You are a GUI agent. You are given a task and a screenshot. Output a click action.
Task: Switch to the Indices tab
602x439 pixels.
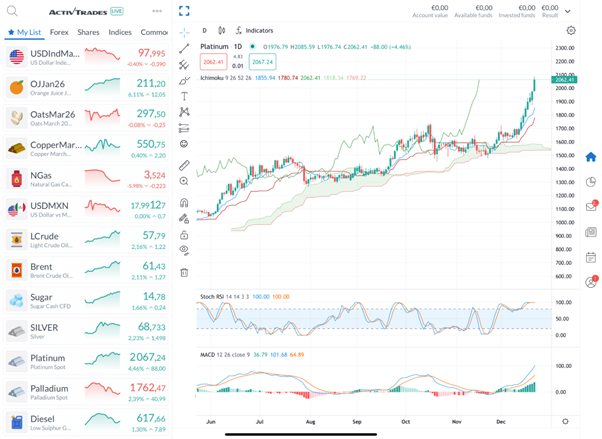point(120,32)
